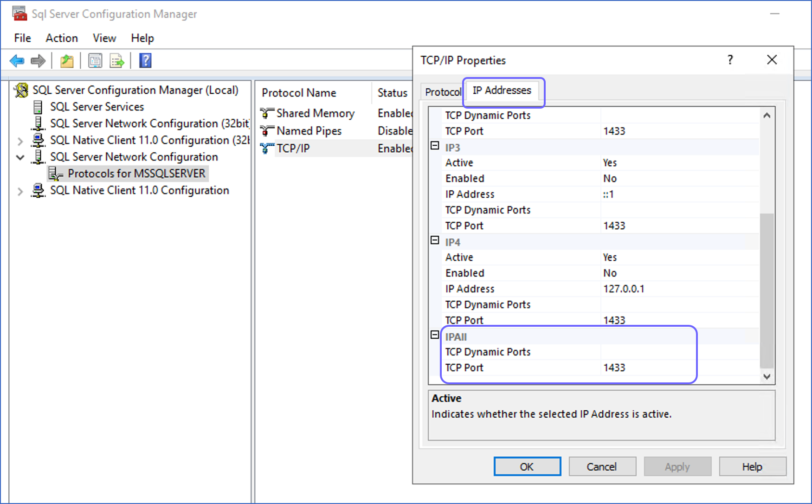Screen dimensions: 812x504
Task: Collapse the SQL Server Network Configuration node
Action: click(x=20, y=157)
